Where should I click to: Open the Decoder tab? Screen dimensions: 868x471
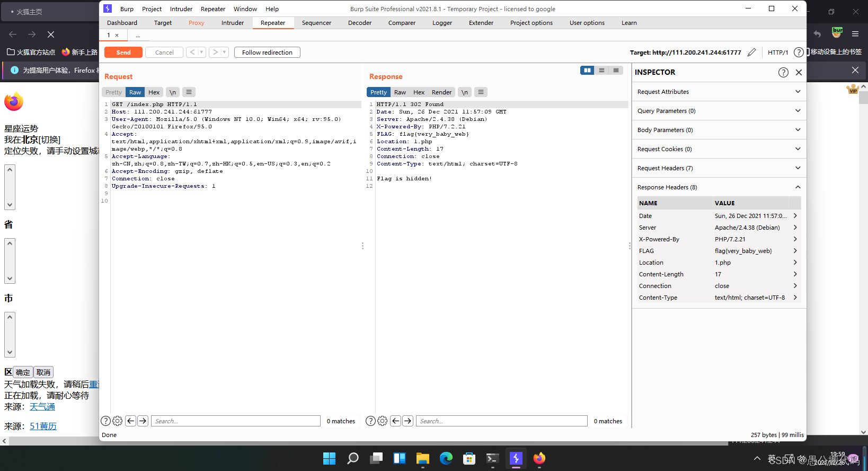pos(360,23)
